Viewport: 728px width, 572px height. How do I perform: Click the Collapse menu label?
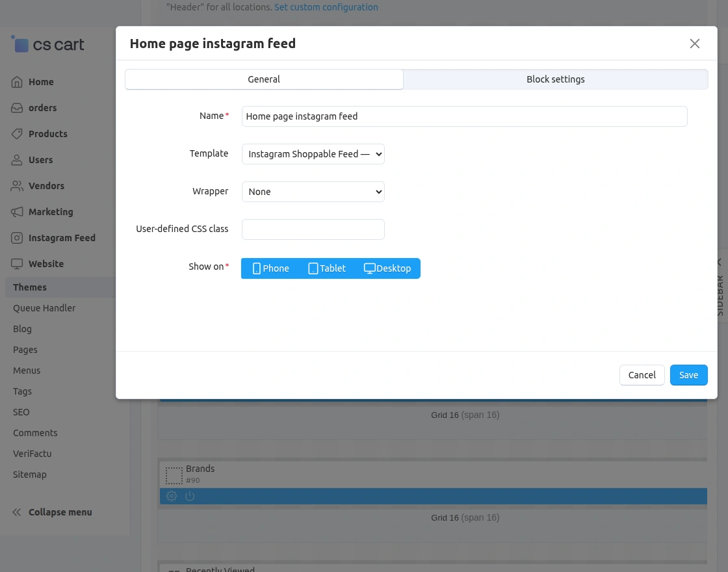coord(60,513)
